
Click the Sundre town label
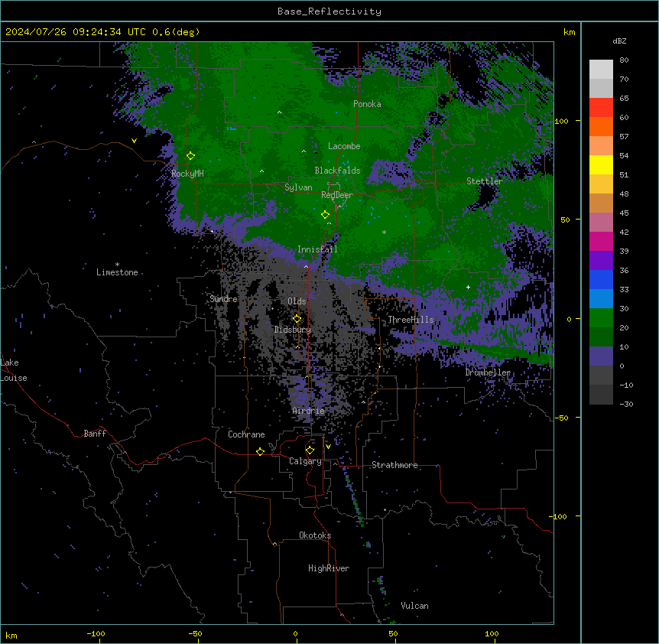click(223, 299)
